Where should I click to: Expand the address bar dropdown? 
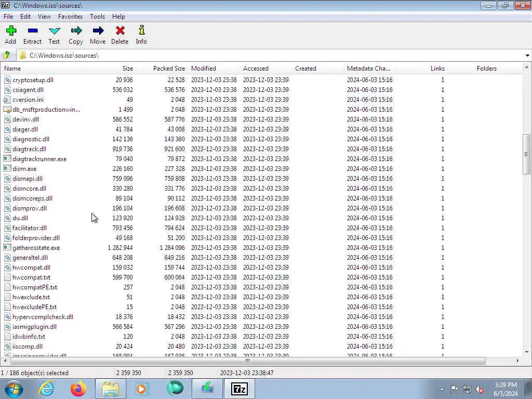tap(527, 55)
